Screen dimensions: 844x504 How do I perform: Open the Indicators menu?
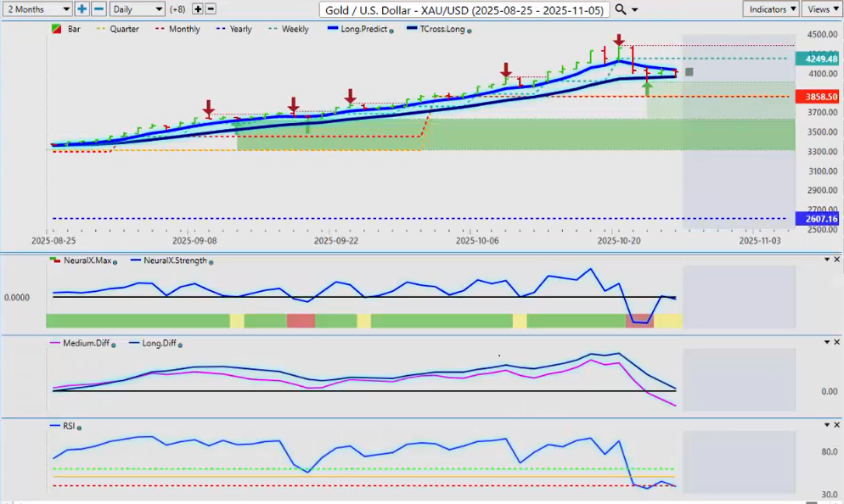(x=770, y=8)
